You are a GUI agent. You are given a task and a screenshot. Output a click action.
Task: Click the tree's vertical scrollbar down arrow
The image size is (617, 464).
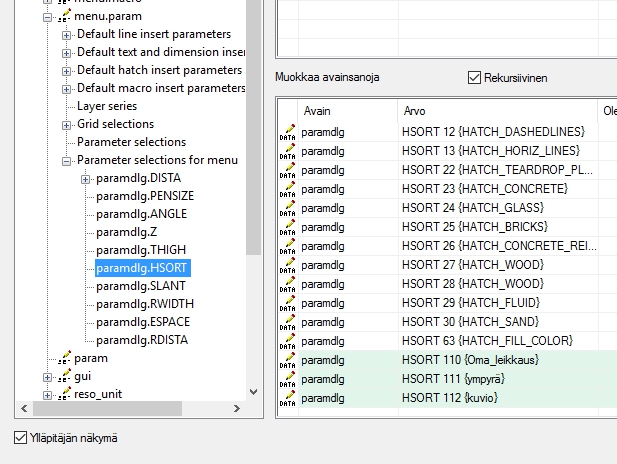[253, 392]
